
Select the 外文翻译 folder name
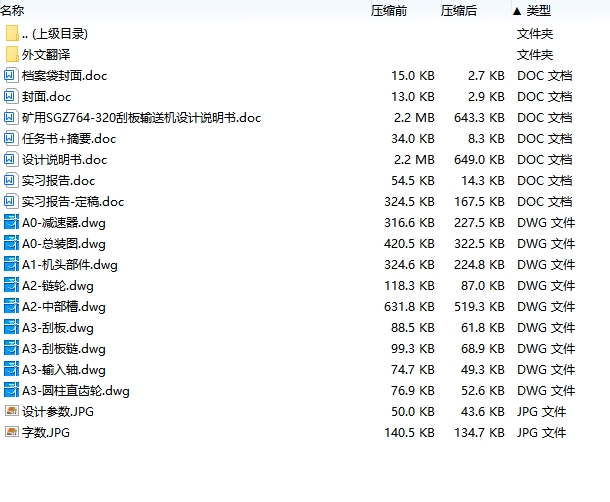[x=46, y=54]
